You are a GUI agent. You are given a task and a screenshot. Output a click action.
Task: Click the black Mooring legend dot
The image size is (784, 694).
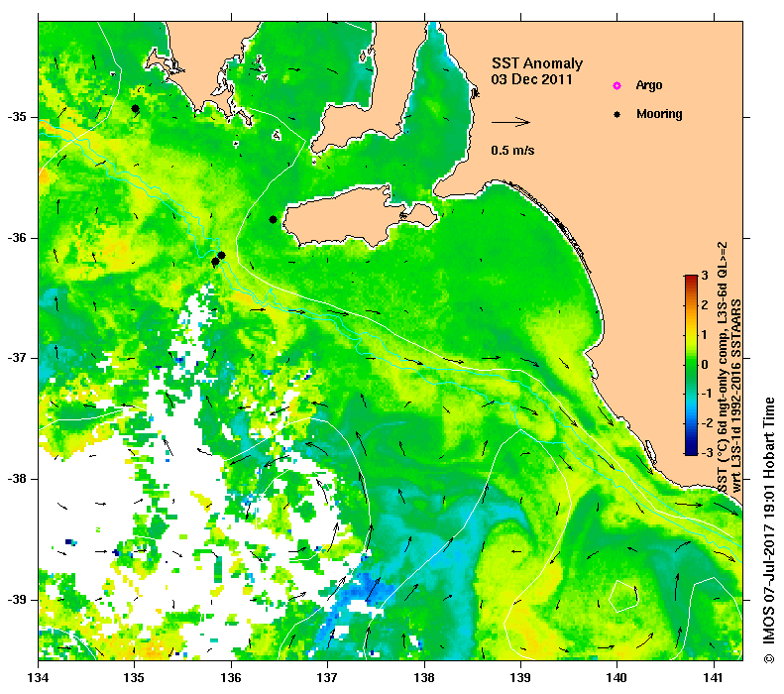[x=617, y=114]
